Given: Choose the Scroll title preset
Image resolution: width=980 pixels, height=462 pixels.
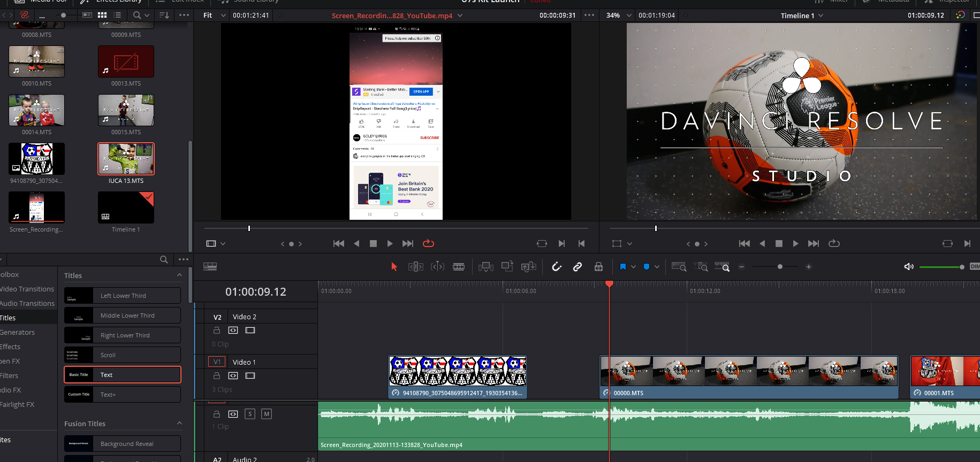Looking at the screenshot, I should click(123, 355).
